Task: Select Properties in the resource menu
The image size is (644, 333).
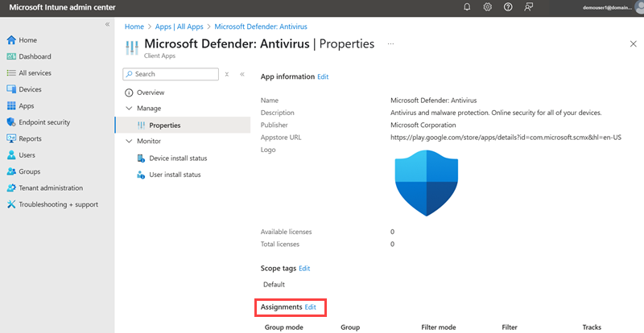Action: [183, 125]
